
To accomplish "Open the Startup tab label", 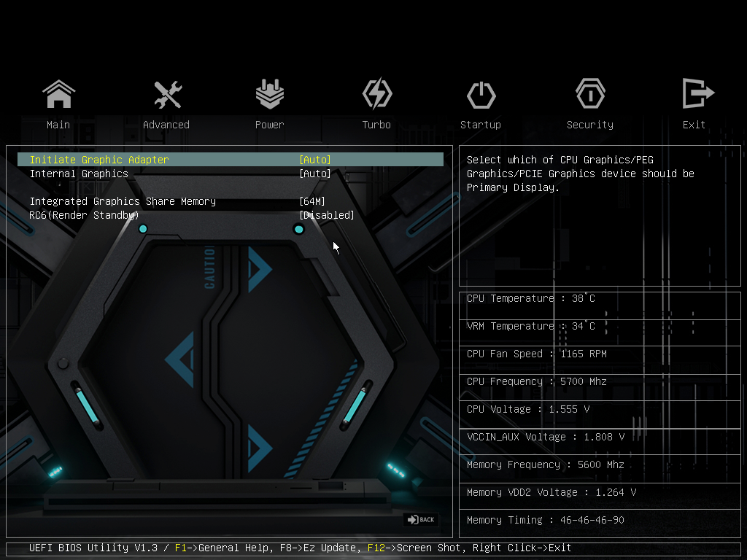I will coord(481,125).
